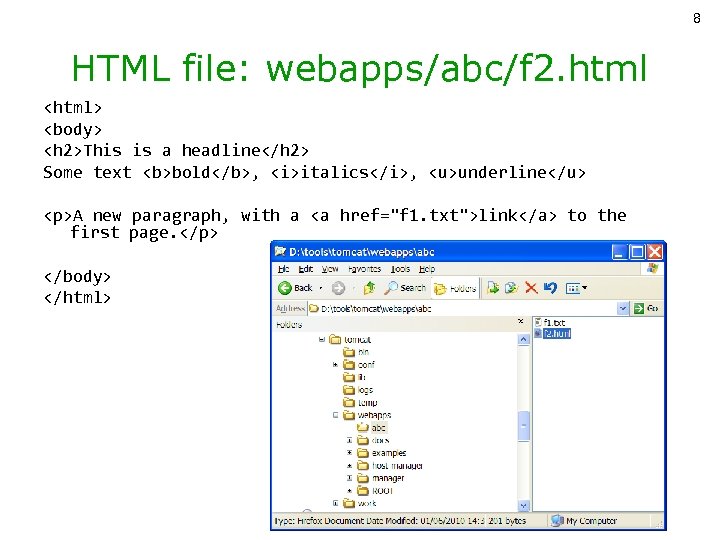The height and width of the screenshot is (540, 720).
Task: Expand the docs folder node
Action: (x=349, y=440)
